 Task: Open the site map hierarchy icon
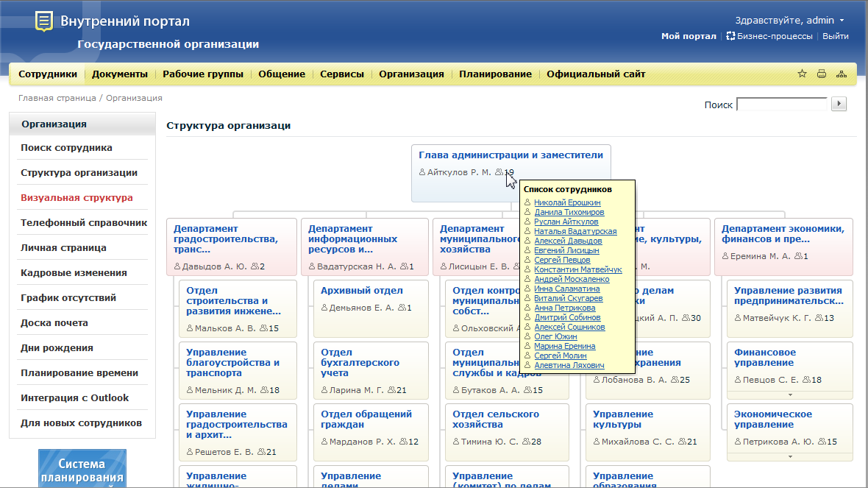842,74
